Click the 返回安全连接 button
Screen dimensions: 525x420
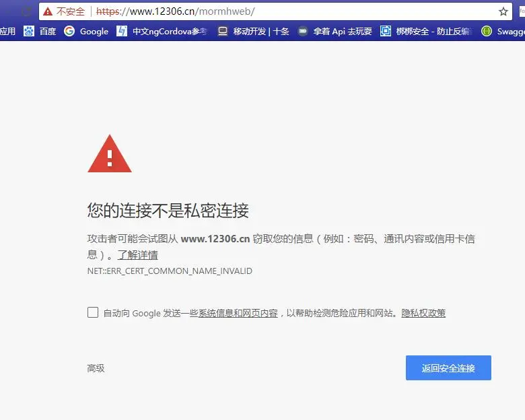click(x=448, y=367)
